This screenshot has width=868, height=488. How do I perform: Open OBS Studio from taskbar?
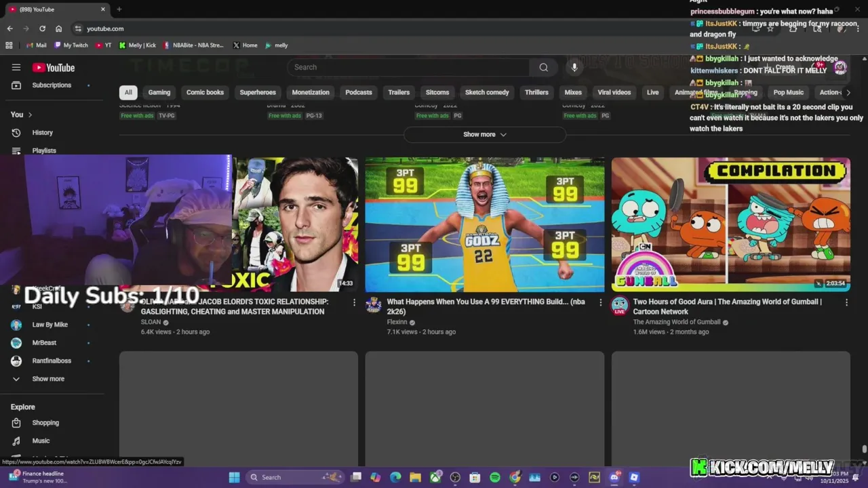pos(455,477)
